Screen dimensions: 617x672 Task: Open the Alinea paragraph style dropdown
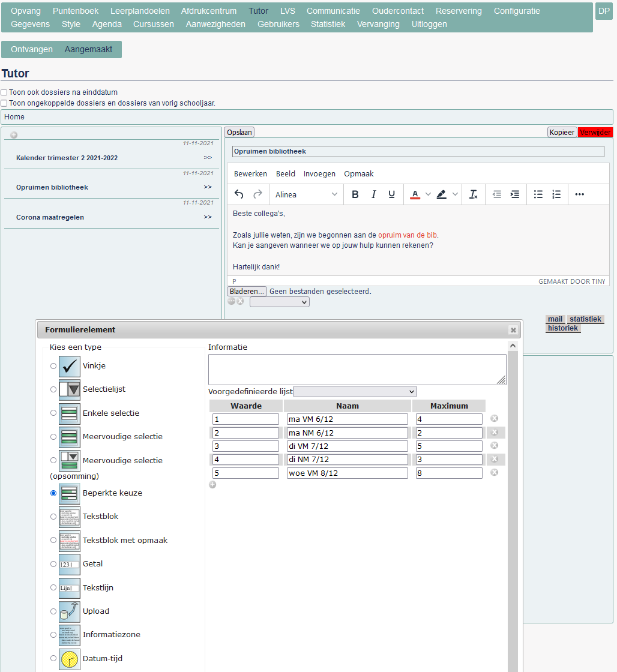coord(306,194)
